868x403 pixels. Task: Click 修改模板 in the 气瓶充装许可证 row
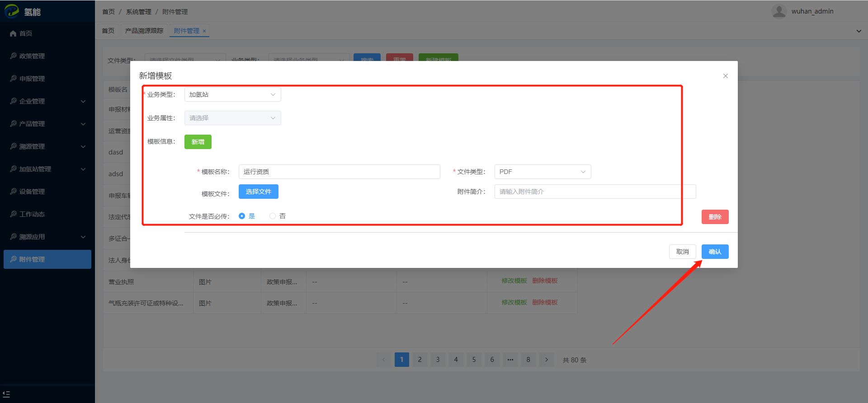tap(514, 302)
